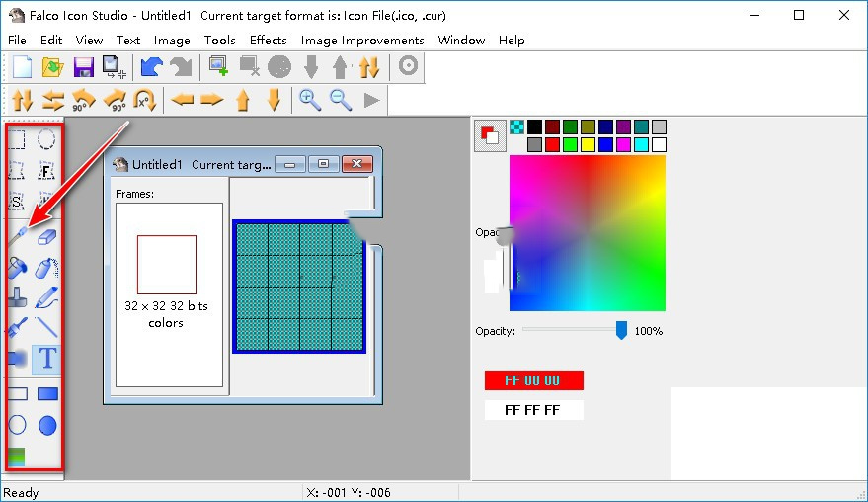Select the 32 x 32 frame thumbnail
The image size is (868, 502).
166,264
